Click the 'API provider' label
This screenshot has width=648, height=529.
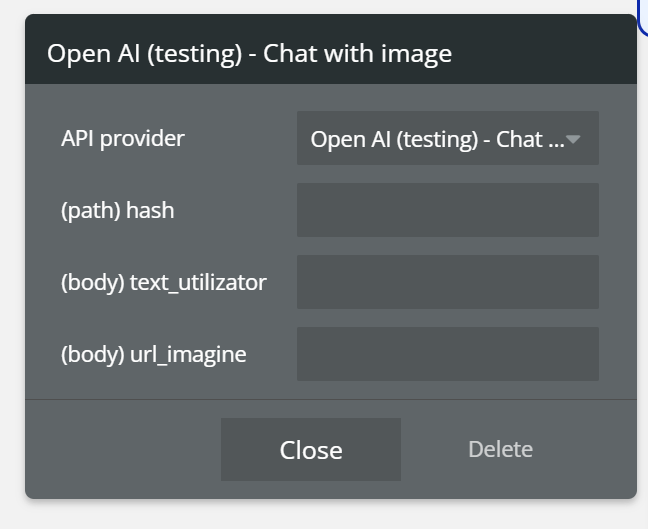coord(123,138)
